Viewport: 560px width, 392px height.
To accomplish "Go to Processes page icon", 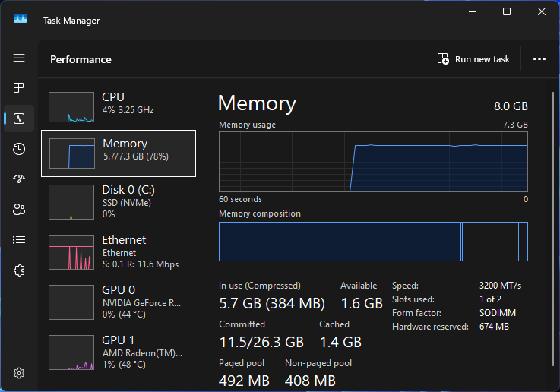I will (19, 88).
